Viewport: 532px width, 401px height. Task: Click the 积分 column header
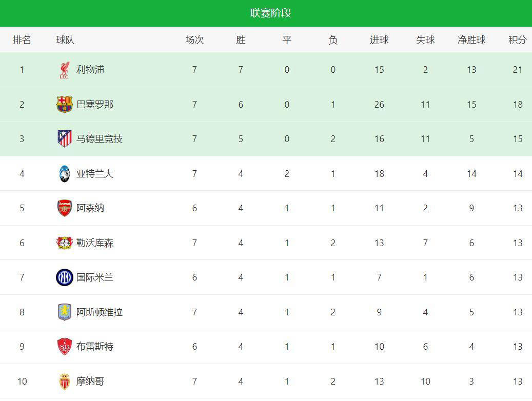[517, 40]
